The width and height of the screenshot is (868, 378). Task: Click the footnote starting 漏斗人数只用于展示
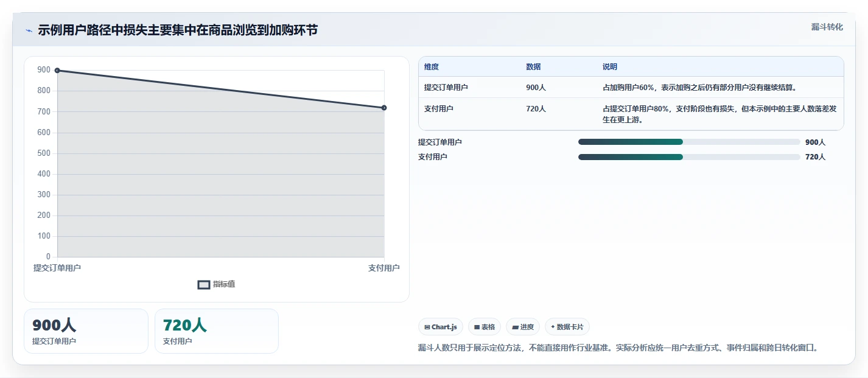tap(618, 348)
